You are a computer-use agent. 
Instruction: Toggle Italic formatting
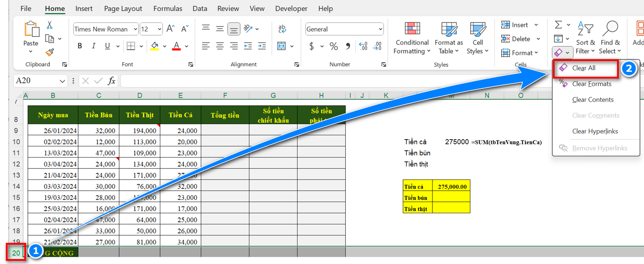coord(93,46)
